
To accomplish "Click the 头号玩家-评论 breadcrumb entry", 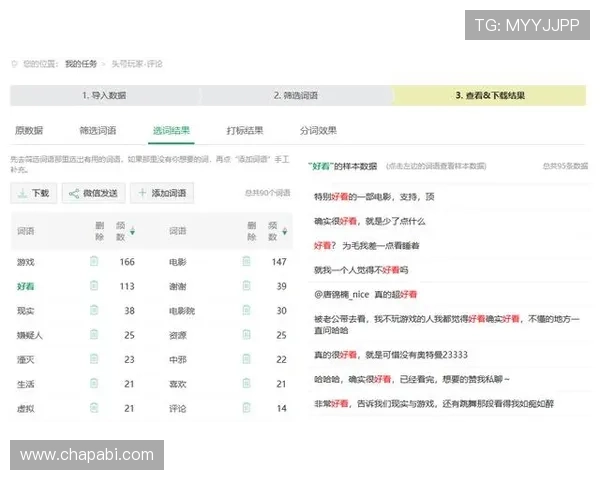I will click(137, 64).
